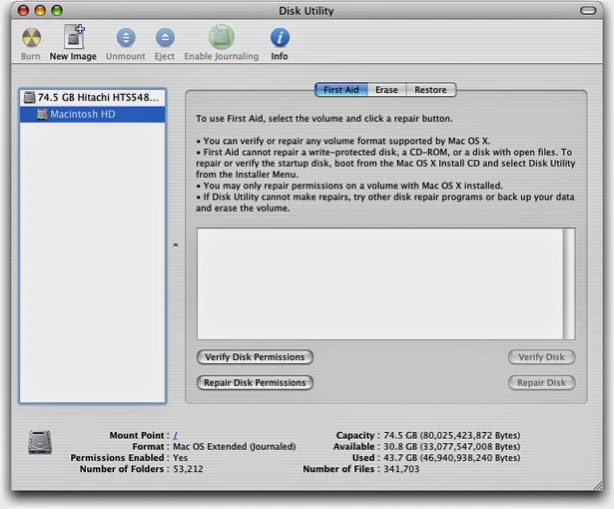Click the Unmount toolbar icon
Screen dimensions: 614x509
126,38
